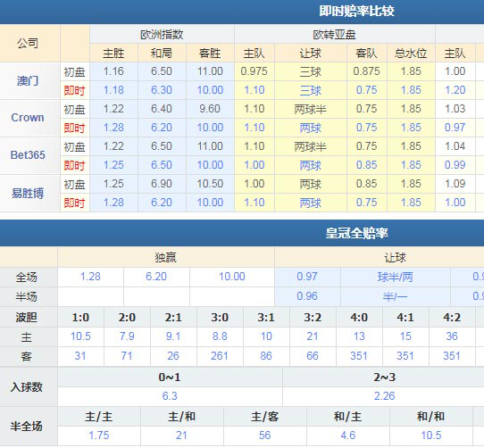The width and height of the screenshot is (484, 448).
Task: Click 波胆 score header 3:2
Action: point(313,317)
